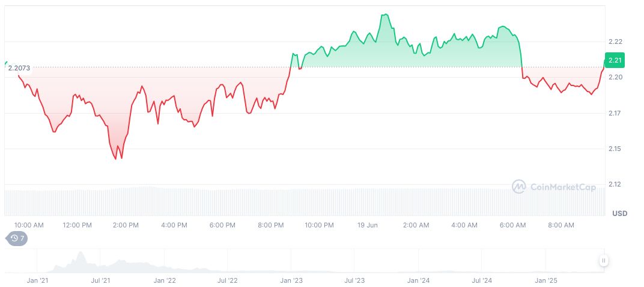Click the 10:00 PM time axis label

pyautogui.click(x=319, y=225)
